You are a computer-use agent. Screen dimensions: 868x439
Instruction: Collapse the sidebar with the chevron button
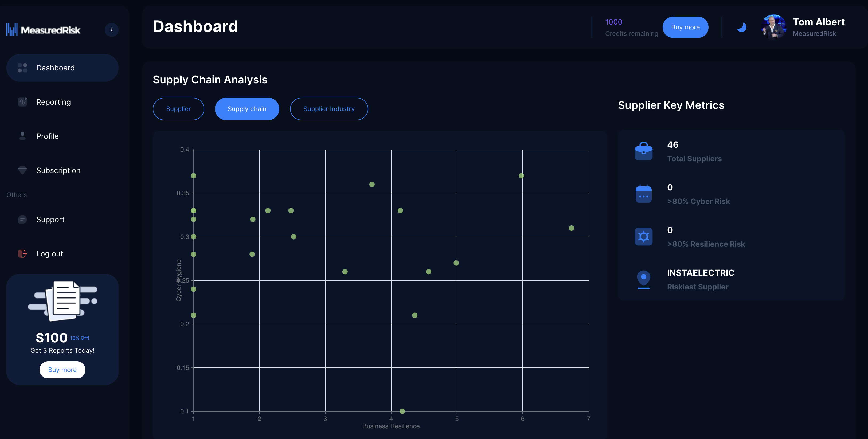pyautogui.click(x=112, y=30)
